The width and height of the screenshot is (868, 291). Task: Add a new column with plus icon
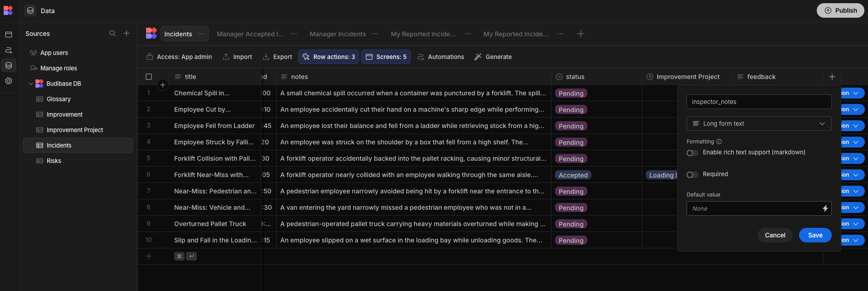coord(832,77)
